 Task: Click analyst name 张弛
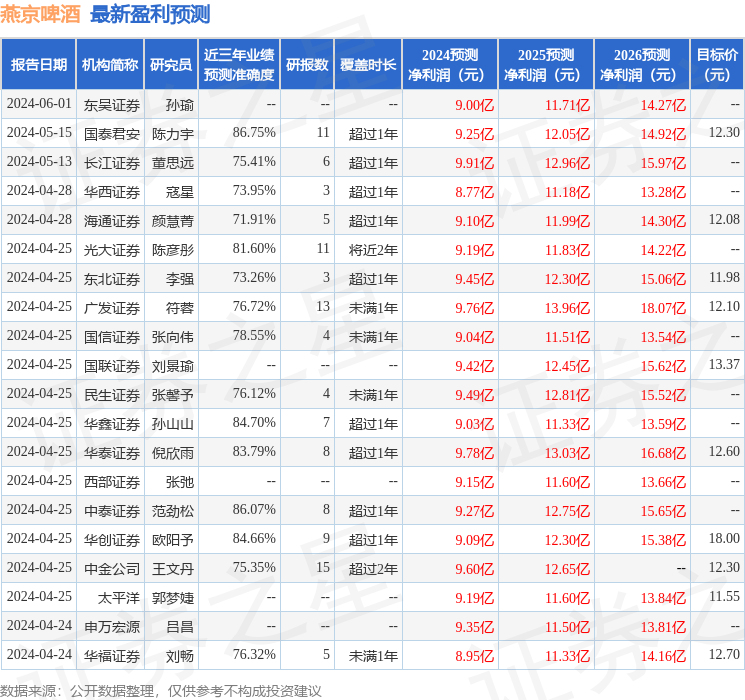(180, 481)
